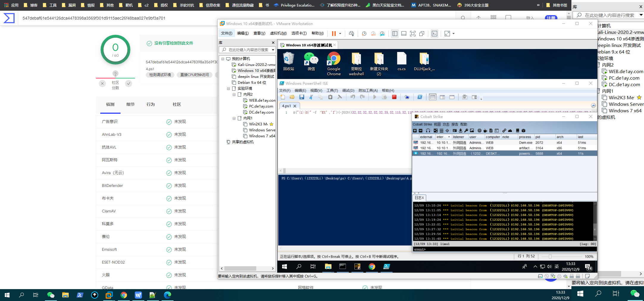Toggle show script pane on top layout

(433, 97)
